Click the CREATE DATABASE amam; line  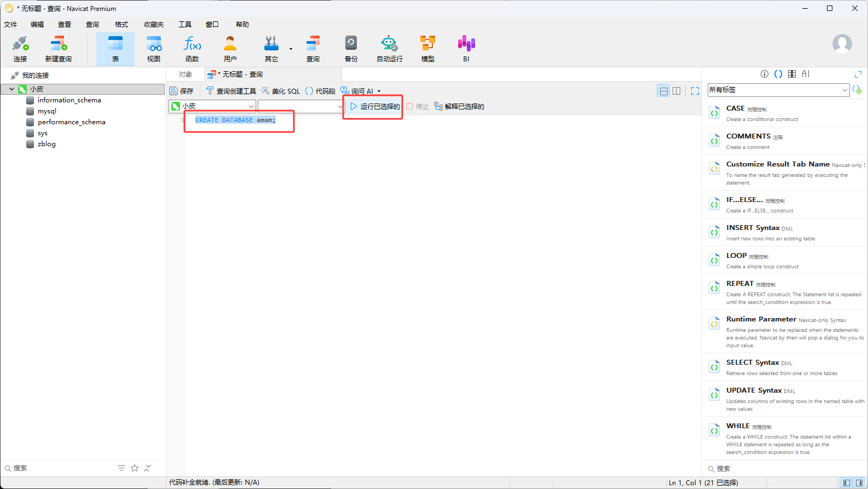235,120
